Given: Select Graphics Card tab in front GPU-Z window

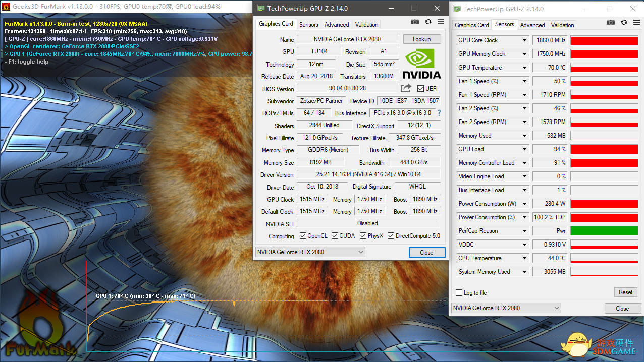Looking at the screenshot, I should point(276,24).
